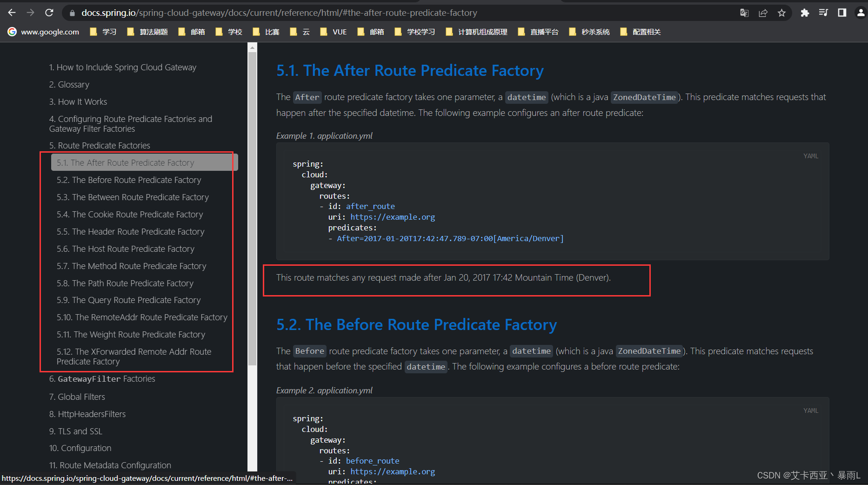Select 5.11 The Weight Route Predicate Factory
The width and height of the screenshot is (868, 485).
coord(131,335)
